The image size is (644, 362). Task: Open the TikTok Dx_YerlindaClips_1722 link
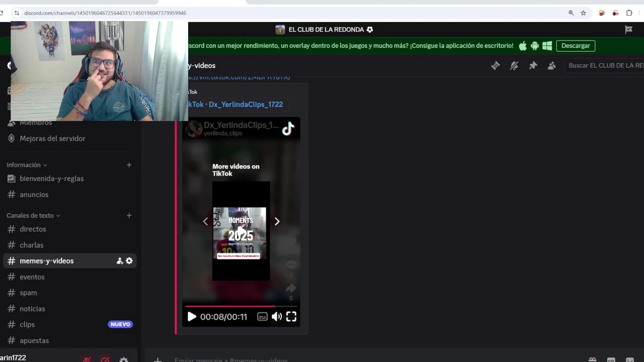(x=235, y=105)
